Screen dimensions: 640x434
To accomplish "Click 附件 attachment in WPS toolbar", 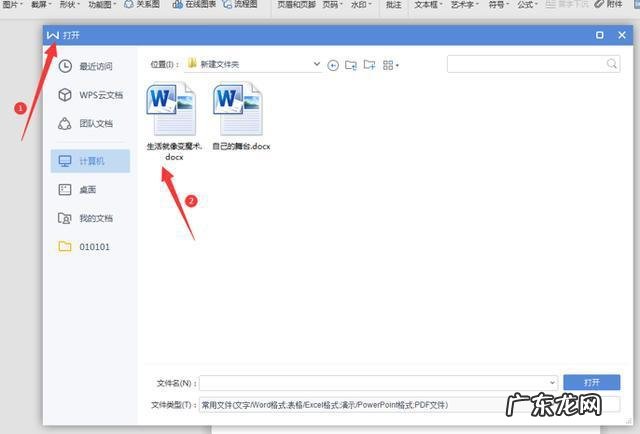I will 609,4.
